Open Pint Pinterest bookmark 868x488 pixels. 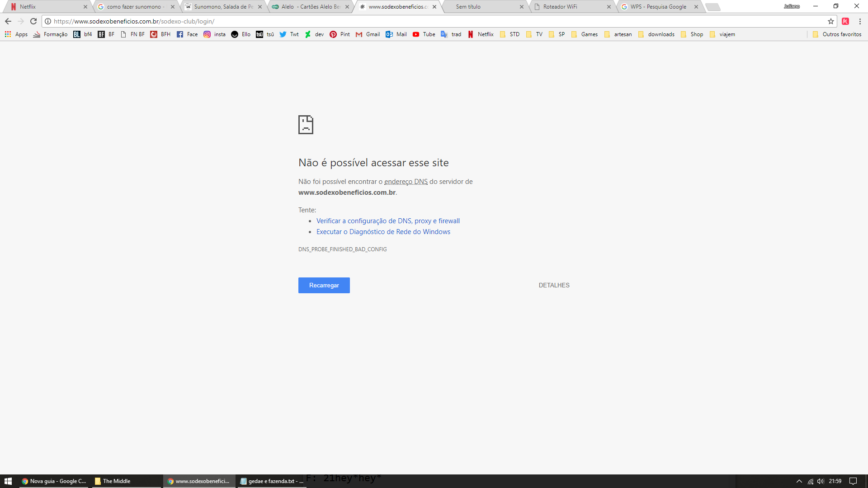tap(340, 34)
